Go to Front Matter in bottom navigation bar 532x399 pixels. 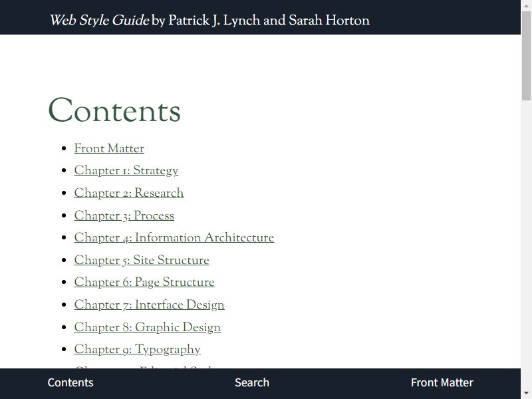point(442,382)
